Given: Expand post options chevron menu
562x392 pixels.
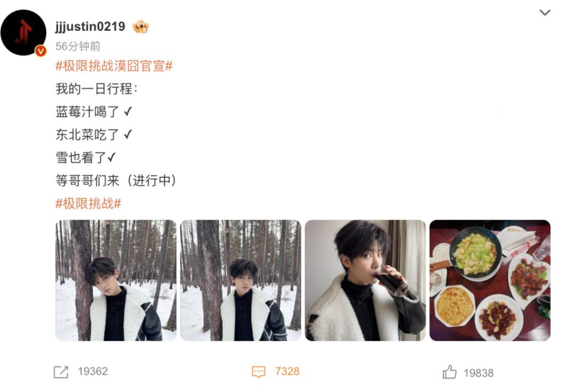Looking at the screenshot, I should pyautogui.click(x=545, y=13).
